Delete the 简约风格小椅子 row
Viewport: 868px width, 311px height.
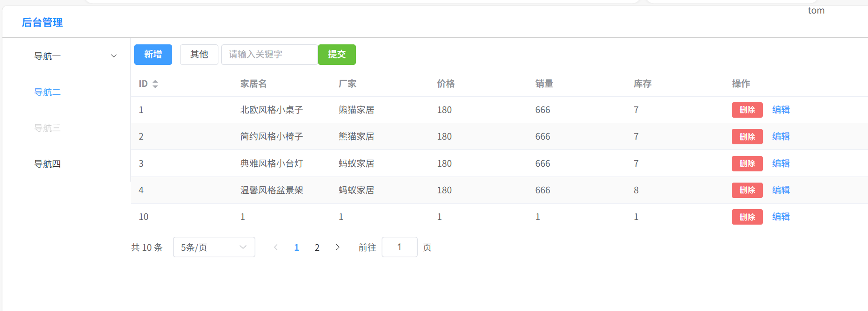(747, 136)
